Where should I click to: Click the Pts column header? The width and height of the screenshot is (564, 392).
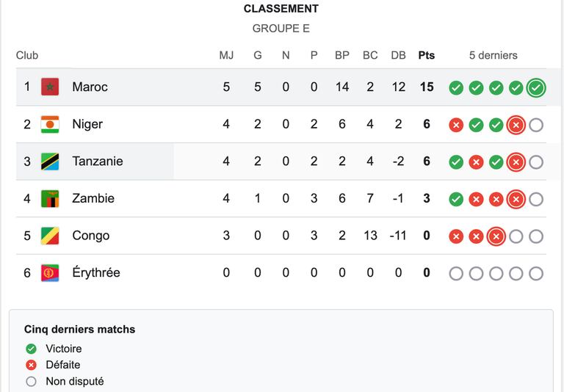point(427,55)
